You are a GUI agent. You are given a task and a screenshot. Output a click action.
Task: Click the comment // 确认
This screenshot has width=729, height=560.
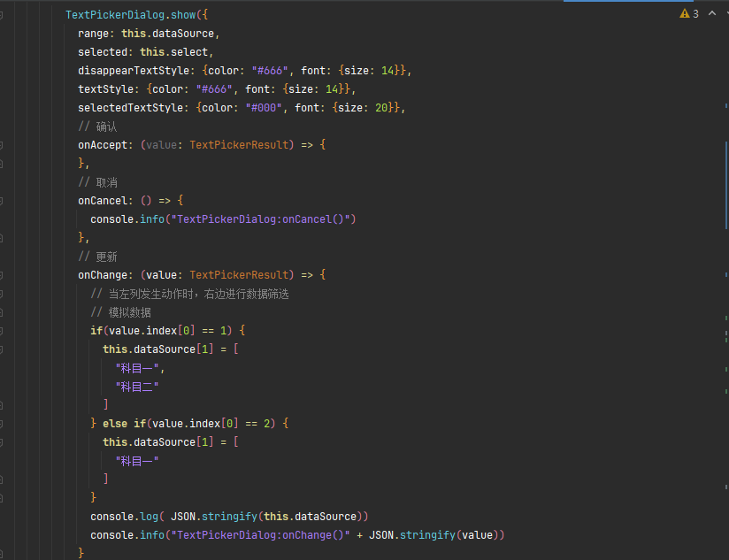pyautogui.click(x=97, y=127)
